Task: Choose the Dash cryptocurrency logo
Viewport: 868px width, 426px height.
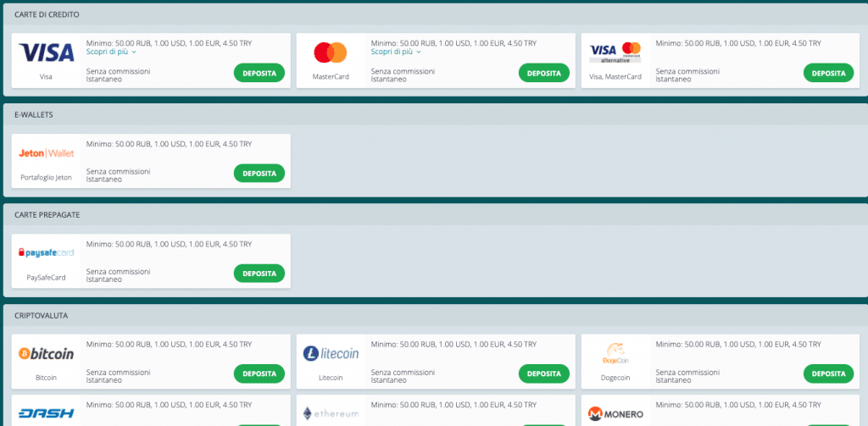Action: pyautogui.click(x=46, y=413)
